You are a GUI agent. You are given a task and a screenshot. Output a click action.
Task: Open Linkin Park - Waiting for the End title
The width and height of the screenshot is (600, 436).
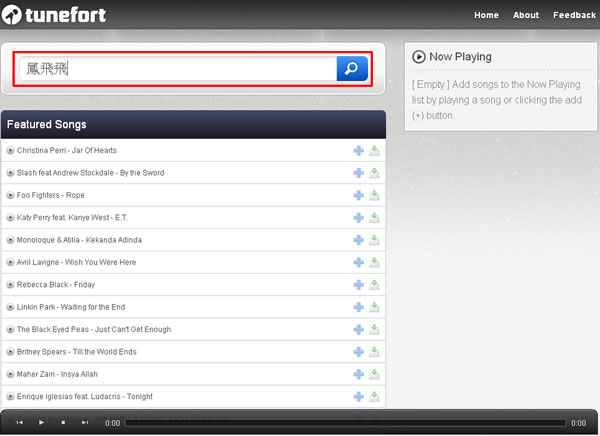71,307
